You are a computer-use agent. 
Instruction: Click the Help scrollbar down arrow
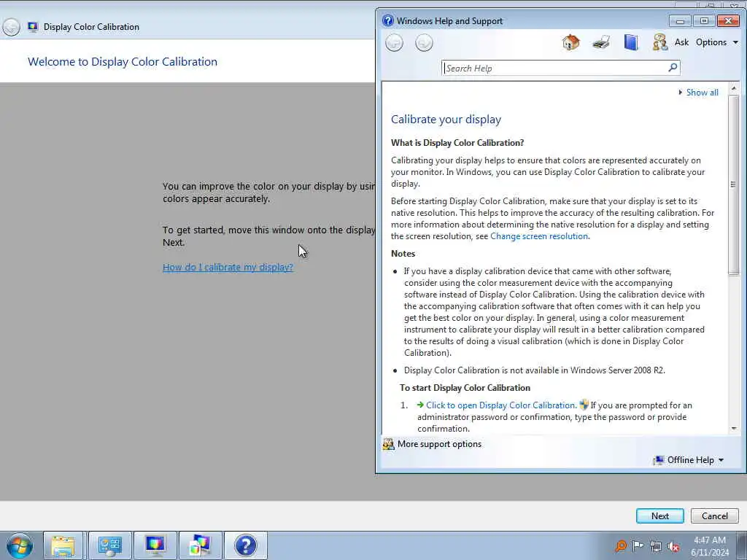[x=734, y=429]
